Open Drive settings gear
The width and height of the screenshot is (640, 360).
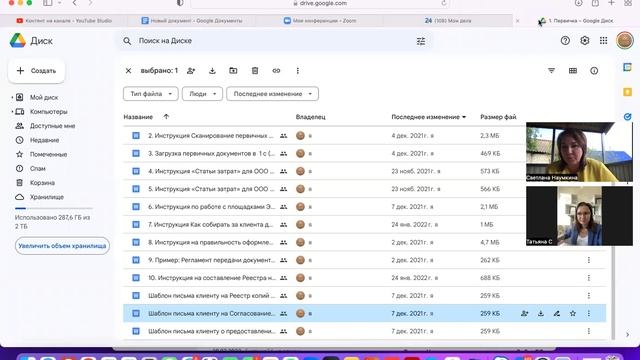pyautogui.click(x=584, y=40)
